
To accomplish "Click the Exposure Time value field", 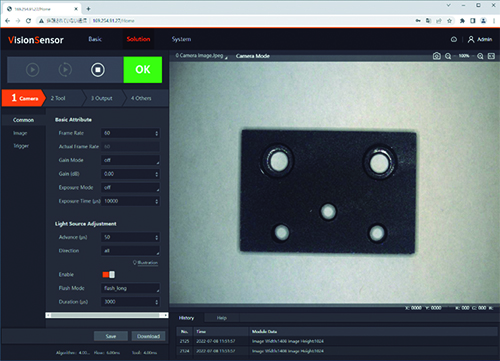I will click(130, 201).
